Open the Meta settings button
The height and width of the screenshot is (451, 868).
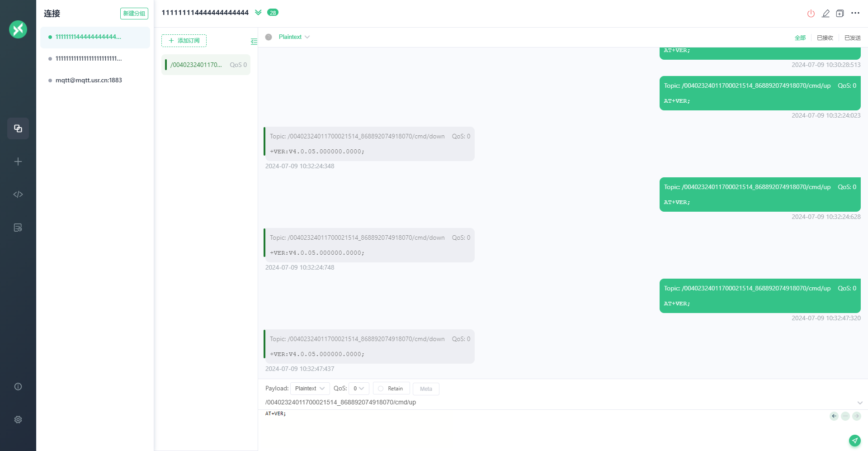point(426,389)
